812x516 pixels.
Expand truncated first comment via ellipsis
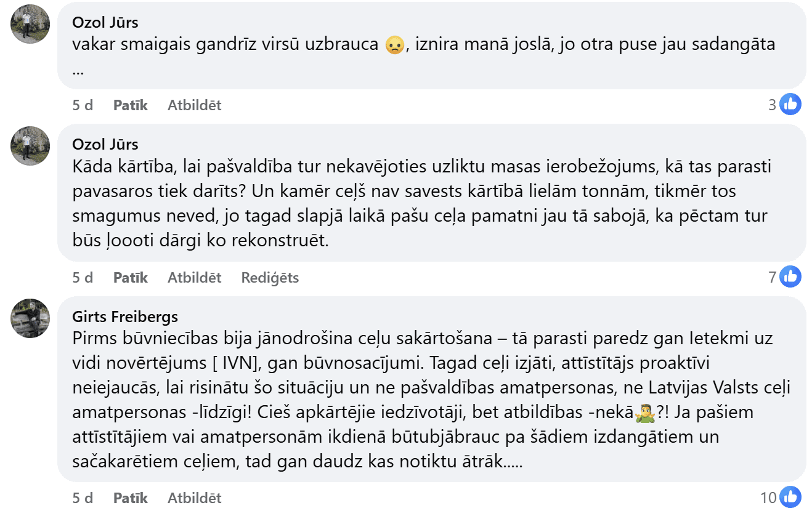point(78,70)
